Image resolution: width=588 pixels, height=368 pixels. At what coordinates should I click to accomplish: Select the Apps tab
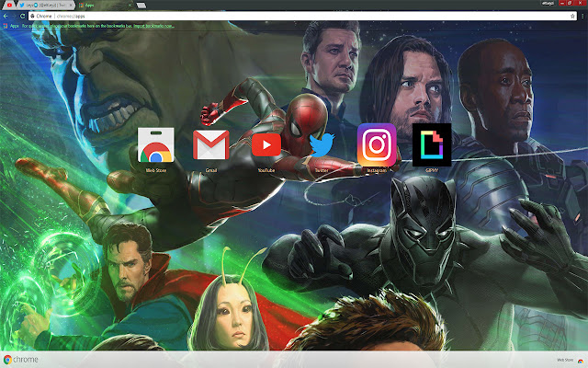tap(105, 6)
